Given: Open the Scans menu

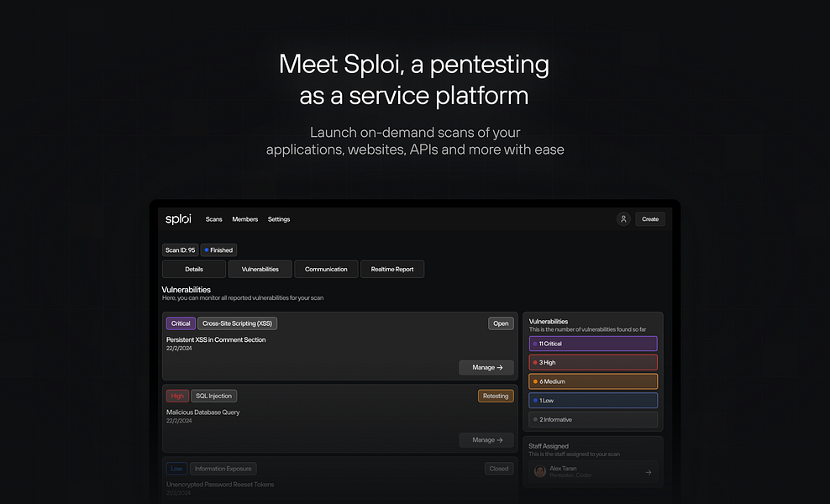Looking at the screenshot, I should coord(214,219).
